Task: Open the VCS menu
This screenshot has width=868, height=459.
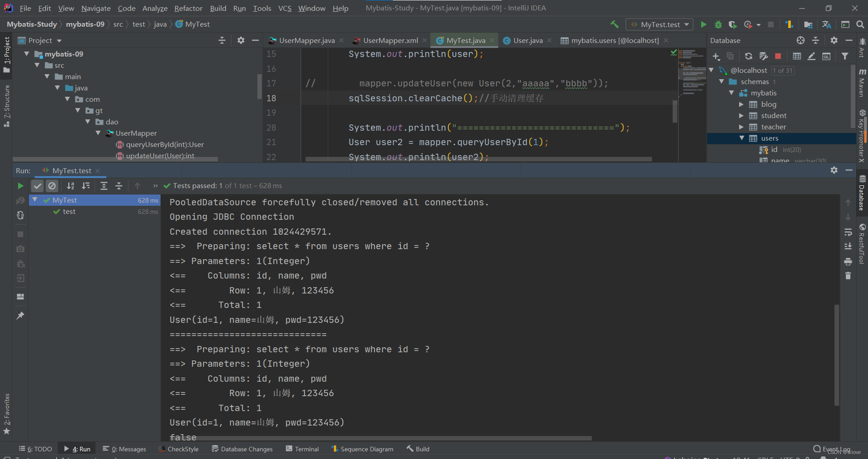Action: 285,8
